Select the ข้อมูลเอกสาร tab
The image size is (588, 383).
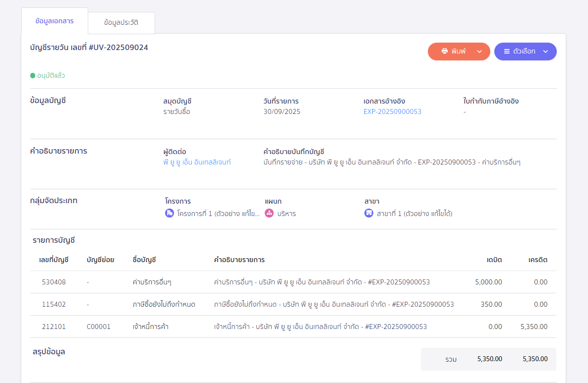[x=55, y=21]
